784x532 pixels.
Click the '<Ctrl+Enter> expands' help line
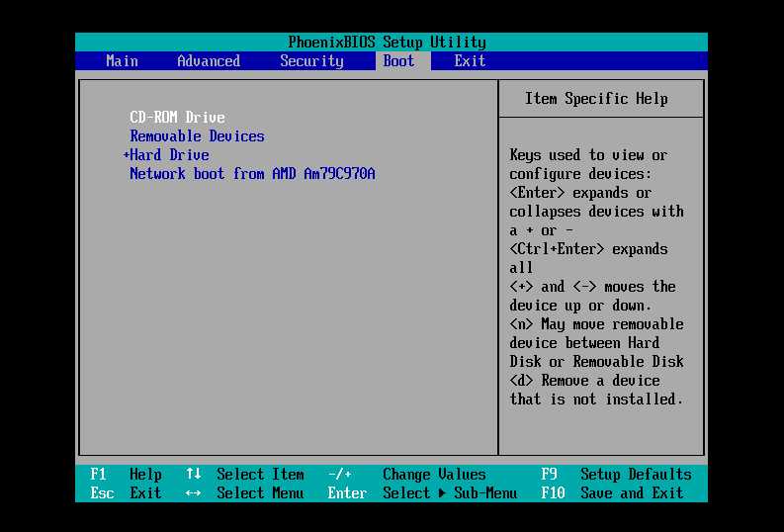pyautogui.click(x=588, y=248)
